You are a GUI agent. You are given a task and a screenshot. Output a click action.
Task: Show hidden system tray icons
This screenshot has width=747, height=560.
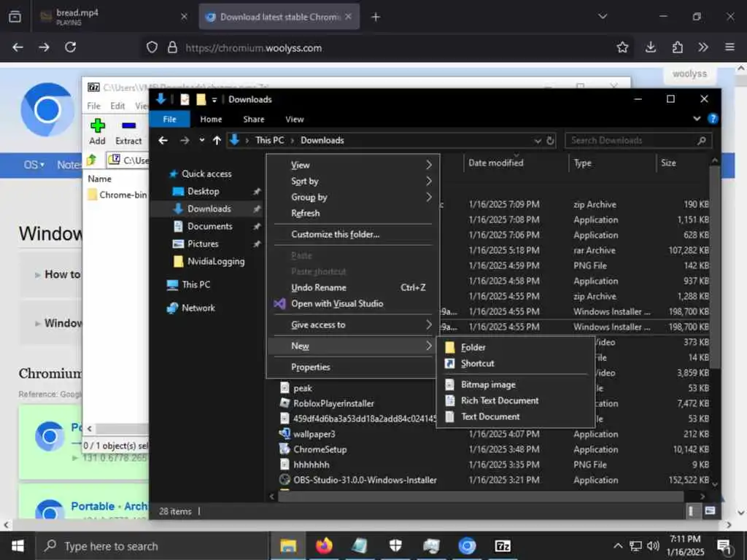click(x=617, y=545)
